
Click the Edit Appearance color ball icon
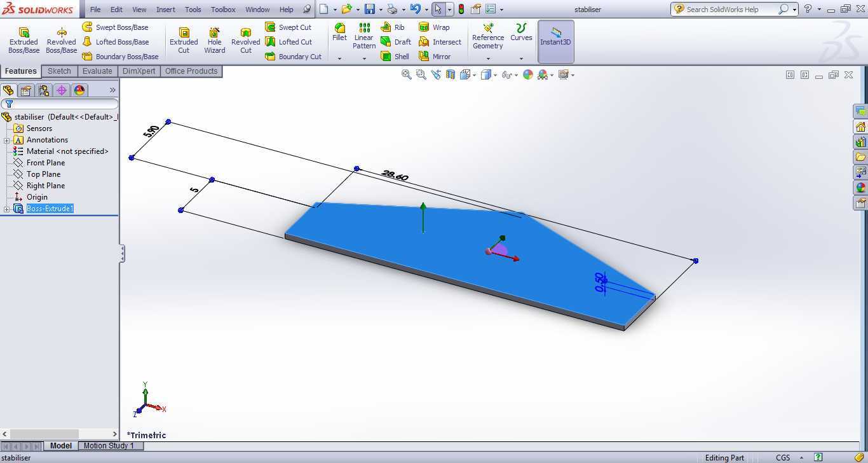coord(527,74)
